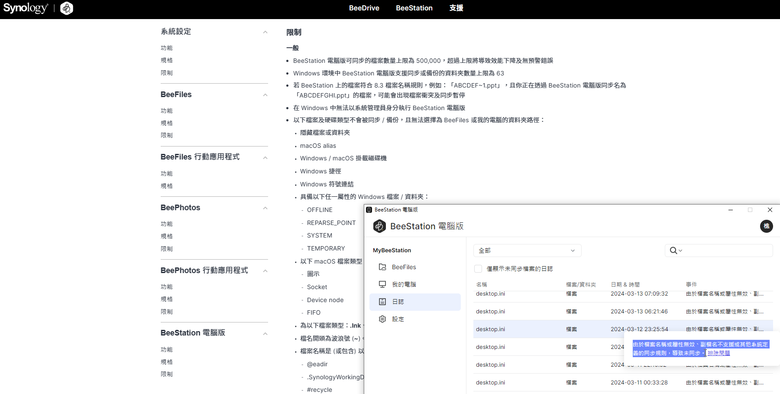The width and height of the screenshot is (780, 394).
Task: Select the 設定 label in the app sidebar
Action: coord(398,319)
